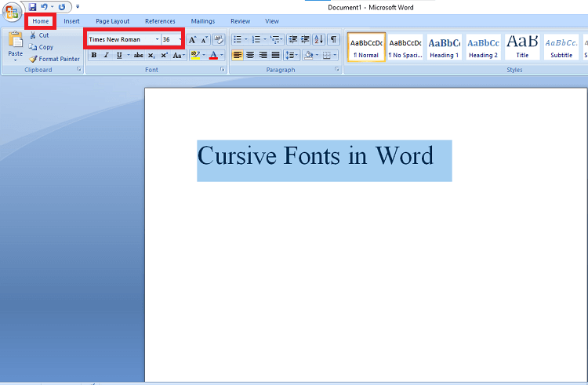Click the highlighted 'Cursive Fonts in Word' text
The width and height of the screenshot is (588, 385).
(x=315, y=155)
